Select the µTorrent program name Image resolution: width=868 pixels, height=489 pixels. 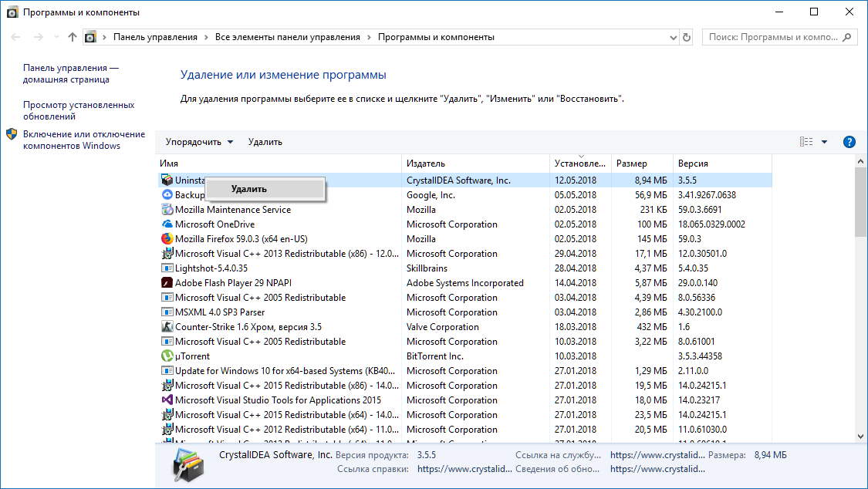point(193,356)
